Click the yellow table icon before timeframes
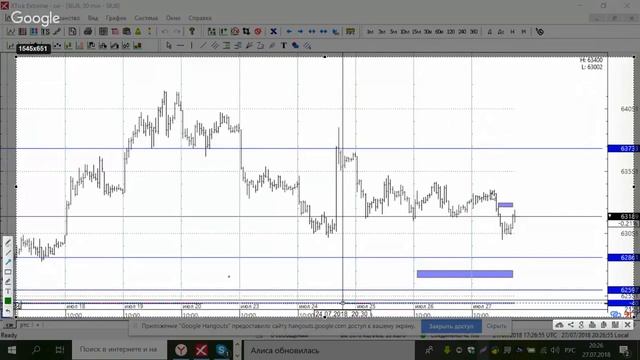This screenshot has width=640, height=360. (350, 31)
